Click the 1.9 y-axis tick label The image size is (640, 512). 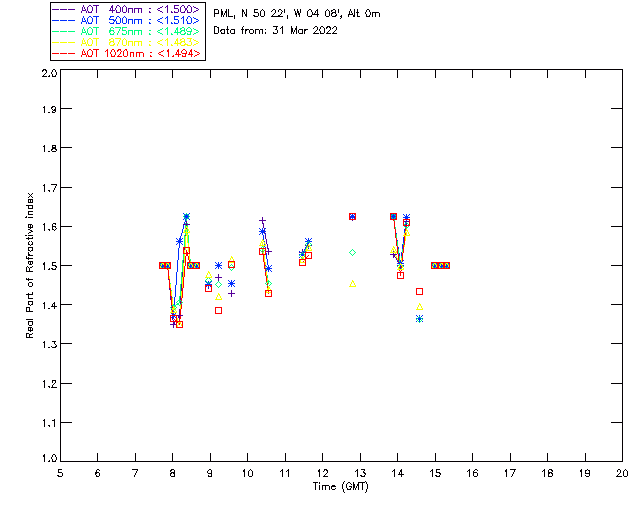pyautogui.click(x=49, y=109)
